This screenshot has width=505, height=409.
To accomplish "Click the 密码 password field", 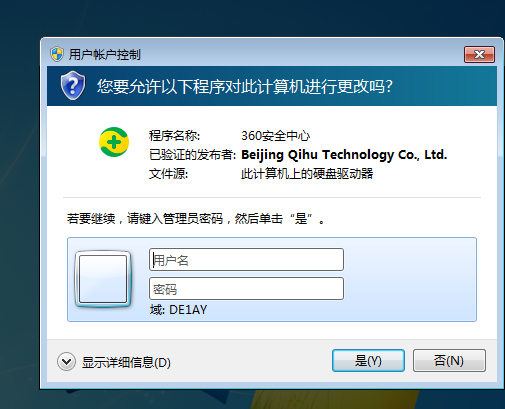I will (x=246, y=289).
